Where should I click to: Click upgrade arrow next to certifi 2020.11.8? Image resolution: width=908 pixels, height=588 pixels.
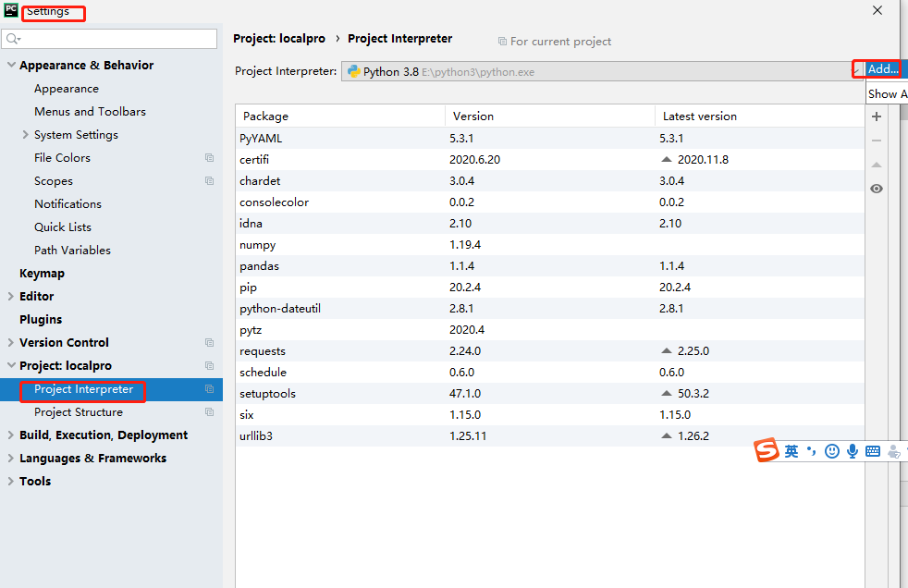(667, 159)
